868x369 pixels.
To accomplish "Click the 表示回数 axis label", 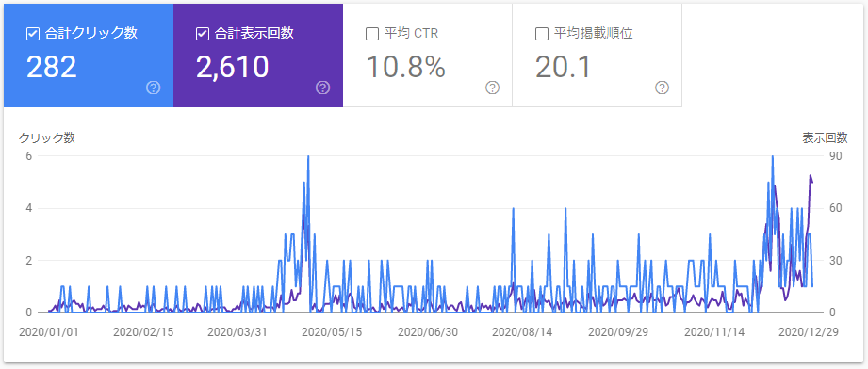I will point(826,138).
